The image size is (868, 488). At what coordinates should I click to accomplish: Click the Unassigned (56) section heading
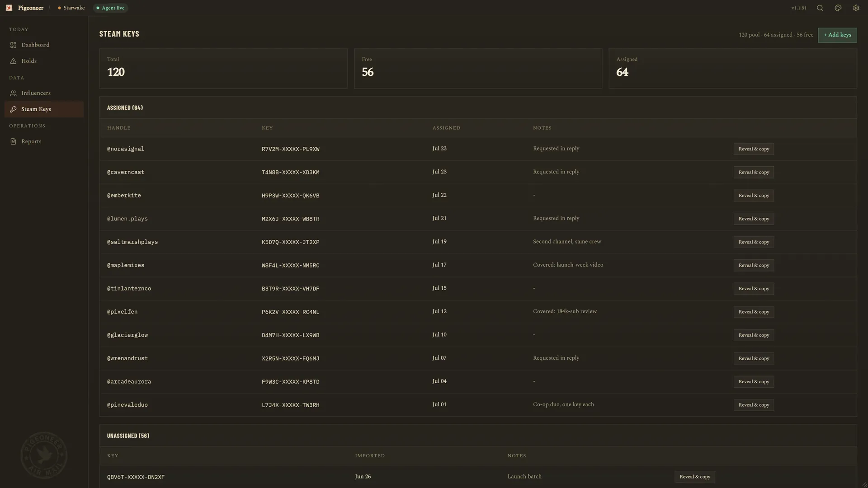(x=128, y=436)
